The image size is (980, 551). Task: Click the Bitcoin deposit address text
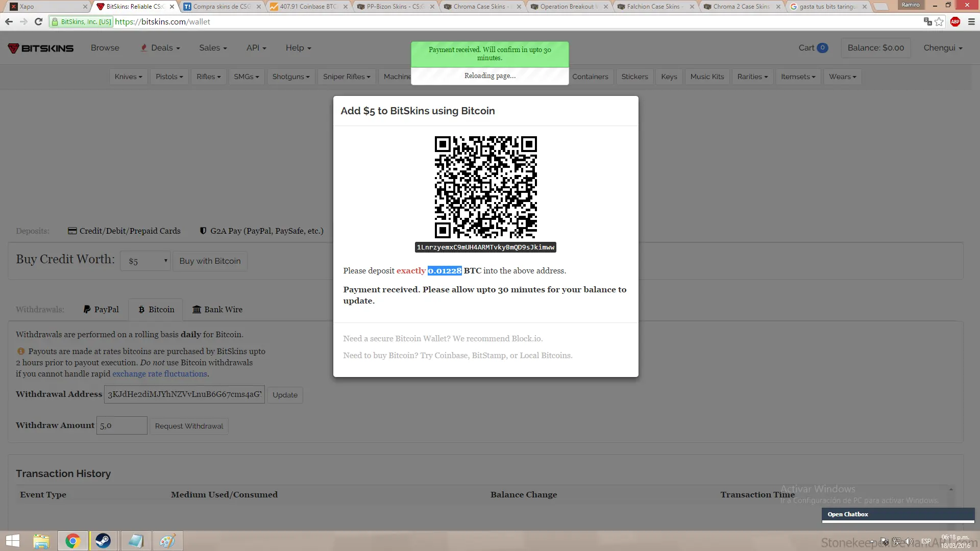(485, 247)
